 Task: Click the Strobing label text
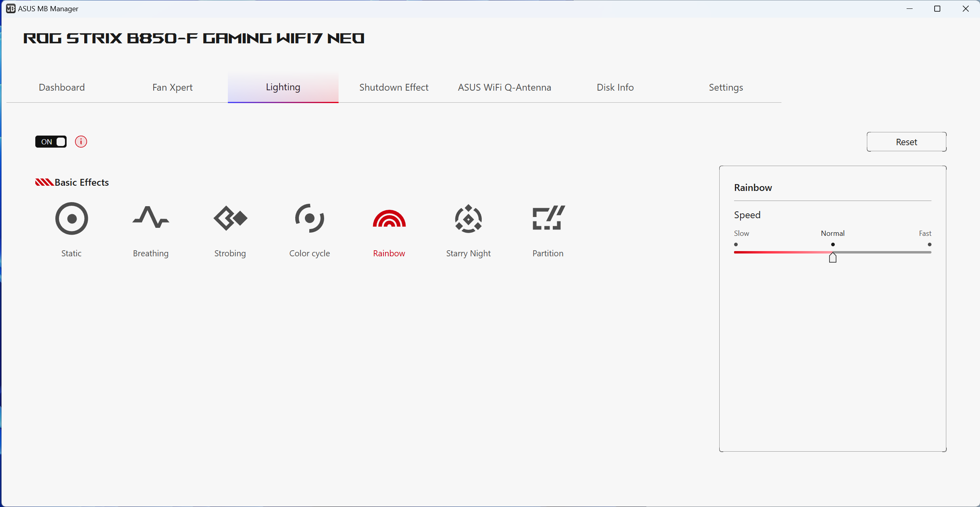tap(230, 253)
